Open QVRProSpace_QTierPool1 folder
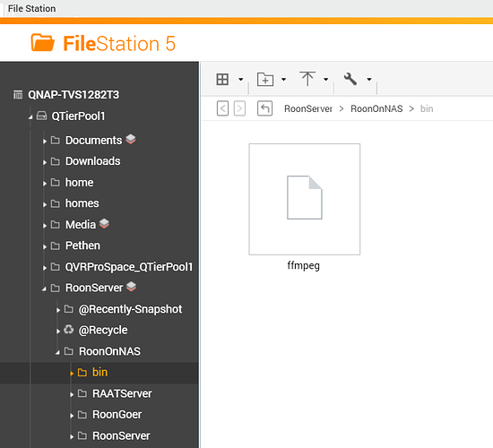Viewport: 493px width, 448px height. coord(129,267)
